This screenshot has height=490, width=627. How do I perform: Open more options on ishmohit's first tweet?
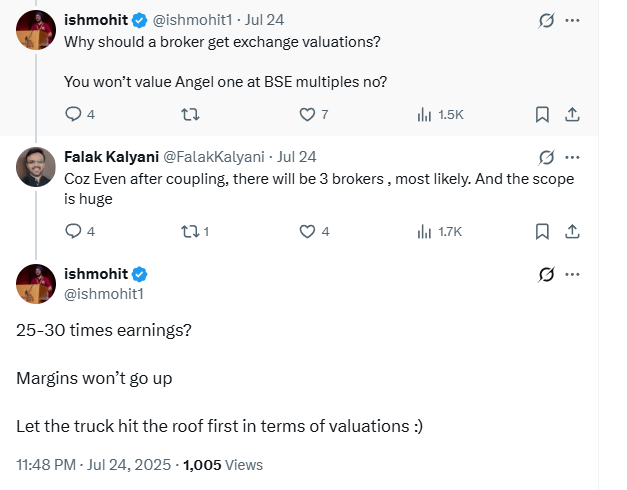(x=572, y=20)
